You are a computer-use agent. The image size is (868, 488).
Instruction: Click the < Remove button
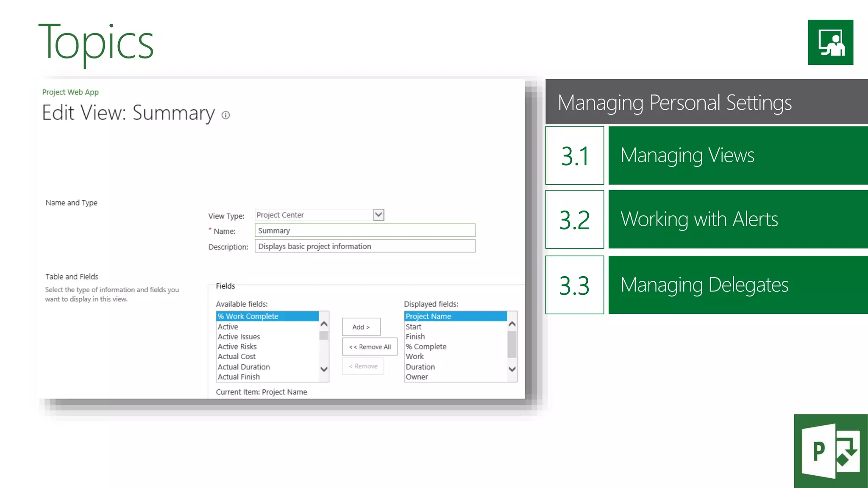(x=363, y=366)
